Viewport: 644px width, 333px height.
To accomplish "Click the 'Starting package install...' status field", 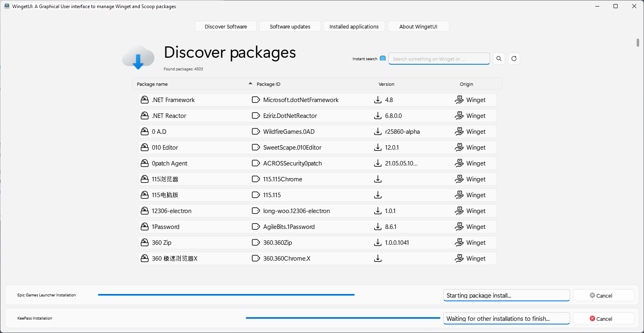I will click(x=506, y=296).
